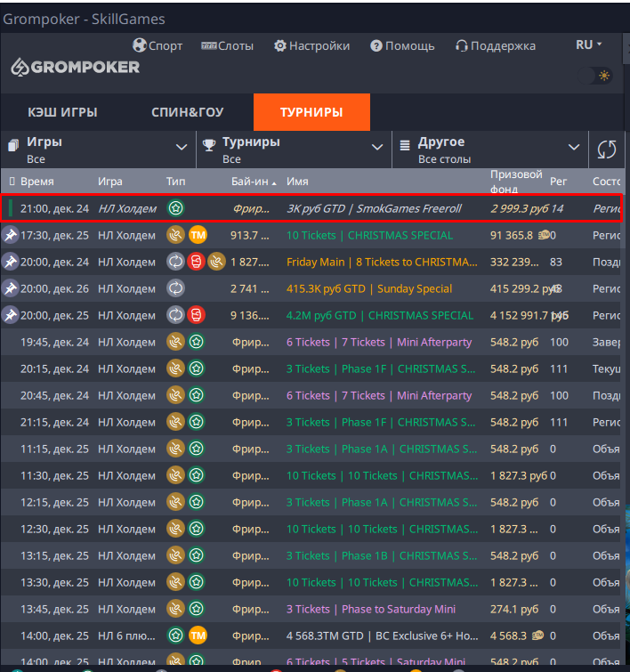The image size is (630, 672).
Task: Sort by the Время column header
Action: tap(36, 182)
